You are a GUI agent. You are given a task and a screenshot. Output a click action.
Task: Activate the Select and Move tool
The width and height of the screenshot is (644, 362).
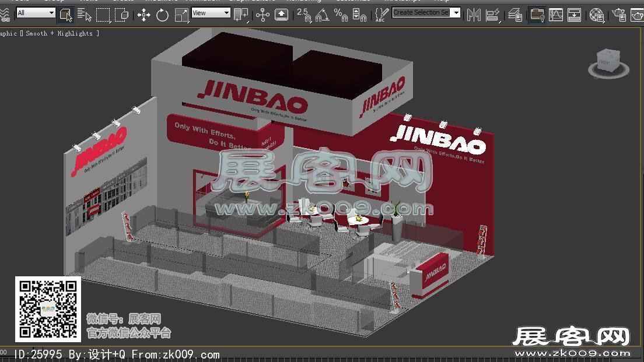coord(143,15)
